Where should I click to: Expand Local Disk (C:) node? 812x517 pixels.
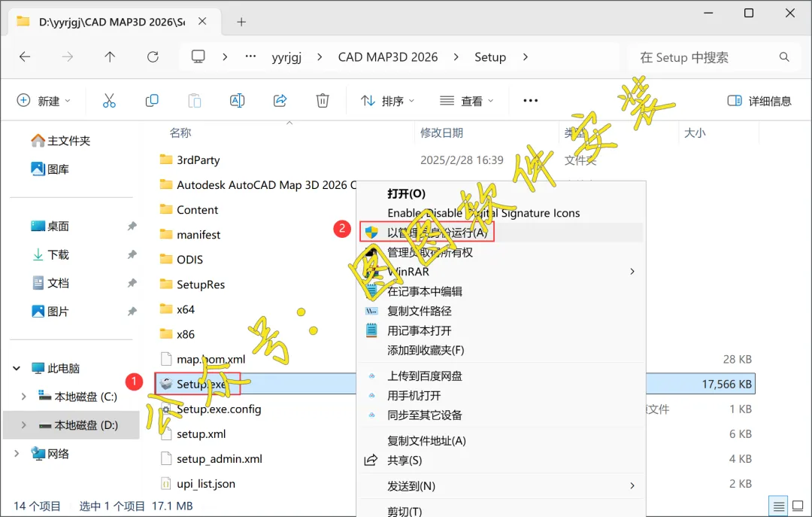pyautogui.click(x=23, y=397)
